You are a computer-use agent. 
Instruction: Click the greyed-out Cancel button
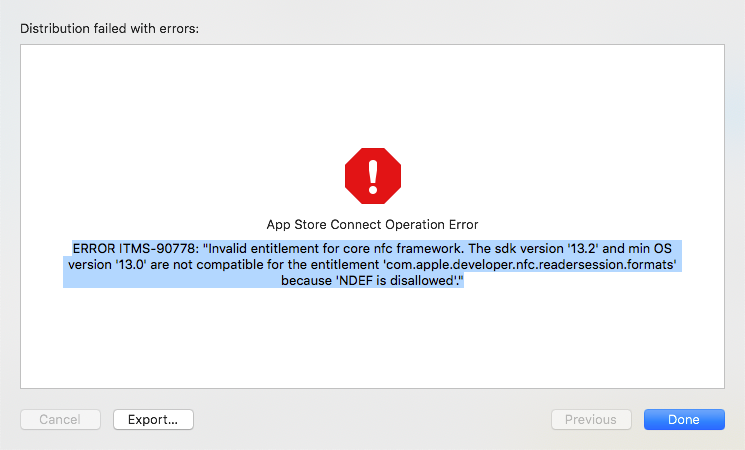click(60, 420)
